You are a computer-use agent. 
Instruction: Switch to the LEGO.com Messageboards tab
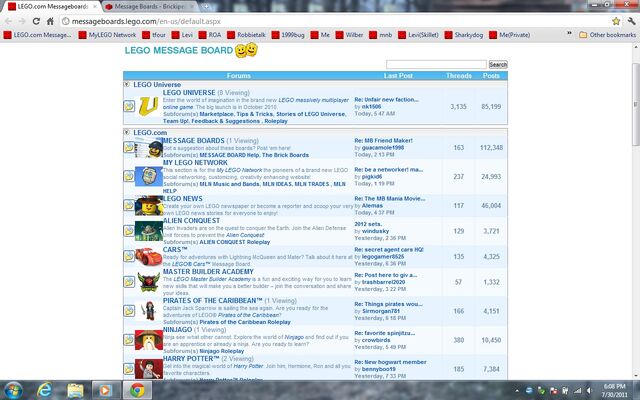[53, 7]
